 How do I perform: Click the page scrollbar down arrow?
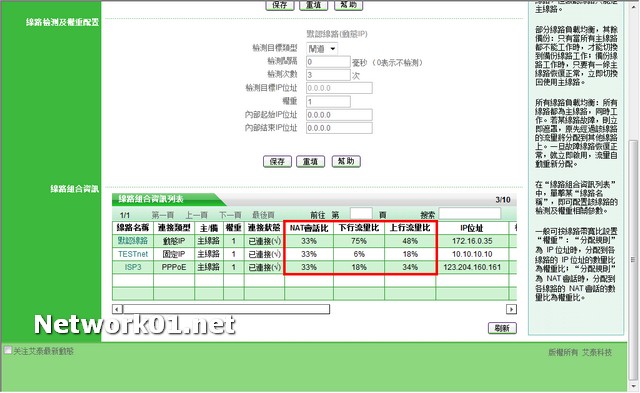coord(633,385)
